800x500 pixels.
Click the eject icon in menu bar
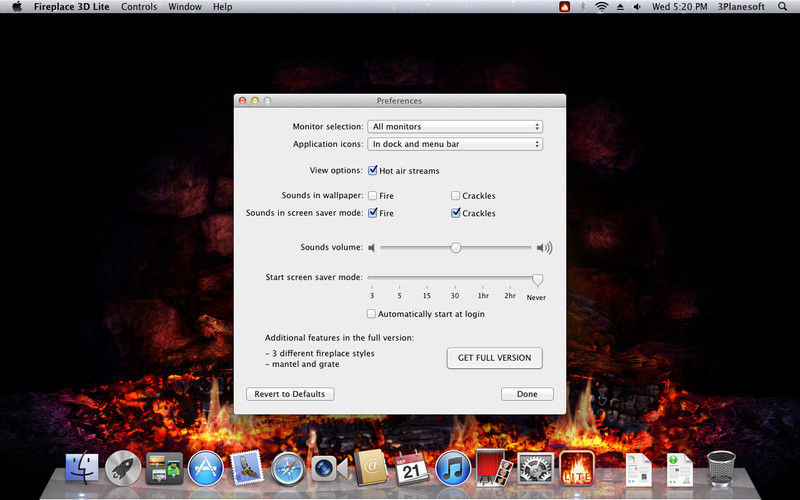pyautogui.click(x=620, y=7)
